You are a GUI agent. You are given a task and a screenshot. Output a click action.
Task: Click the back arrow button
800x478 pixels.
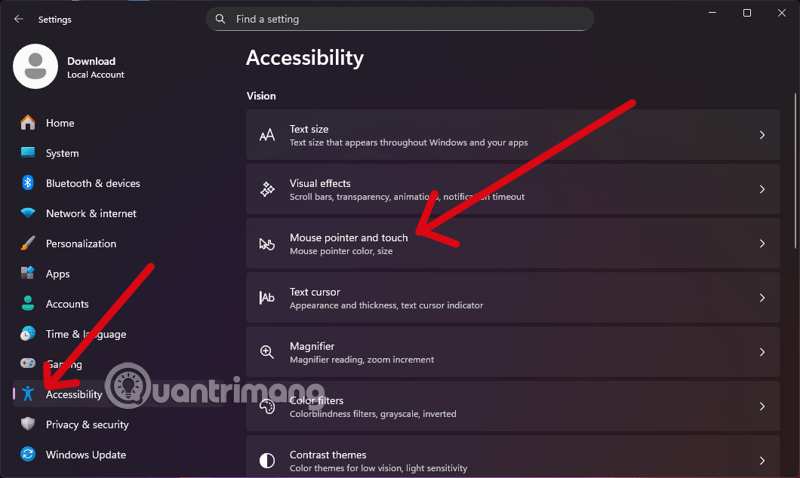pyautogui.click(x=18, y=19)
